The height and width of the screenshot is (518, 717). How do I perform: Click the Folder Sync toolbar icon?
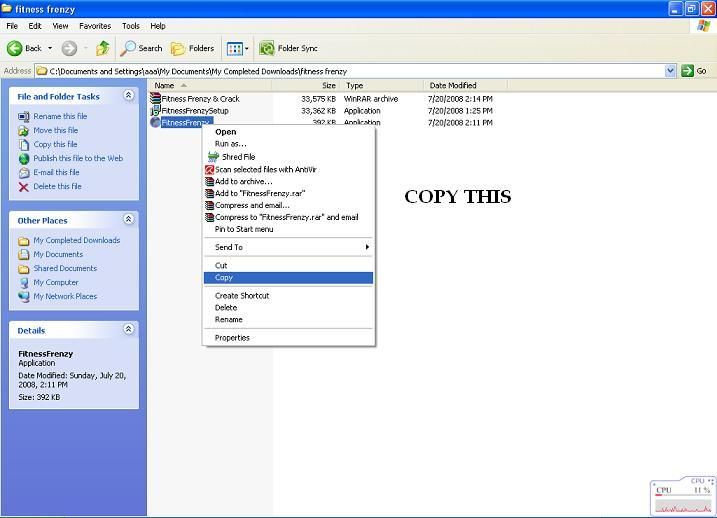(267, 48)
